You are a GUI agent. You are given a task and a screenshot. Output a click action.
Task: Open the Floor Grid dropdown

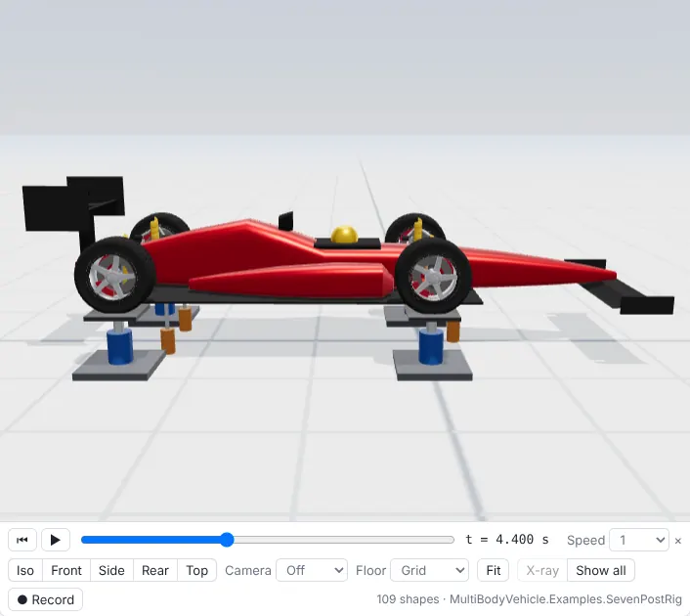[x=429, y=570]
